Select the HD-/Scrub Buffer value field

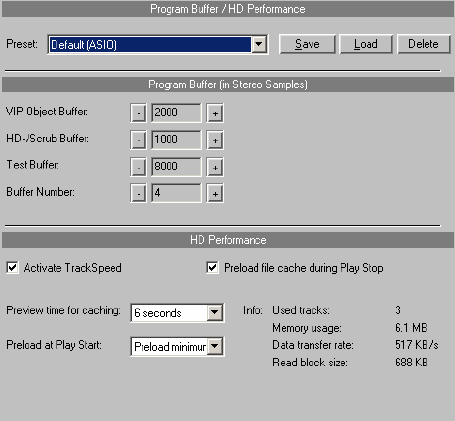[x=176, y=140]
